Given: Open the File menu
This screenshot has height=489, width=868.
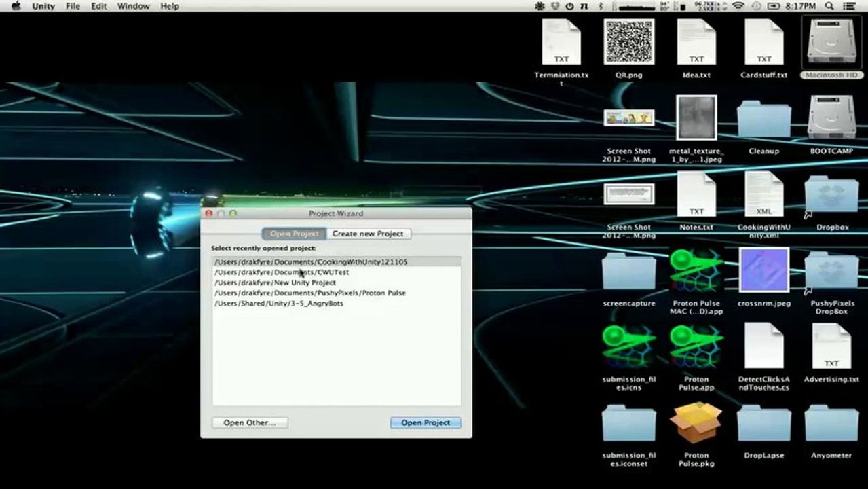Looking at the screenshot, I should [73, 6].
